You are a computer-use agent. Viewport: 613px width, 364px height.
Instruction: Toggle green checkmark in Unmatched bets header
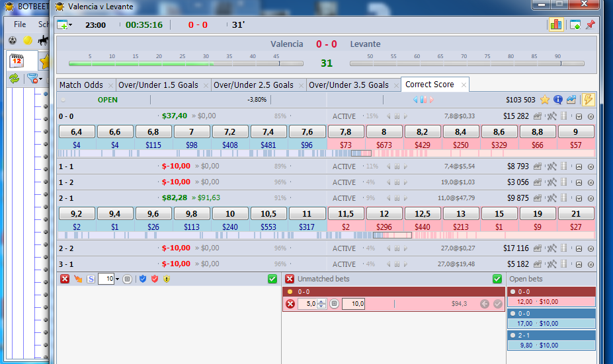(497, 279)
